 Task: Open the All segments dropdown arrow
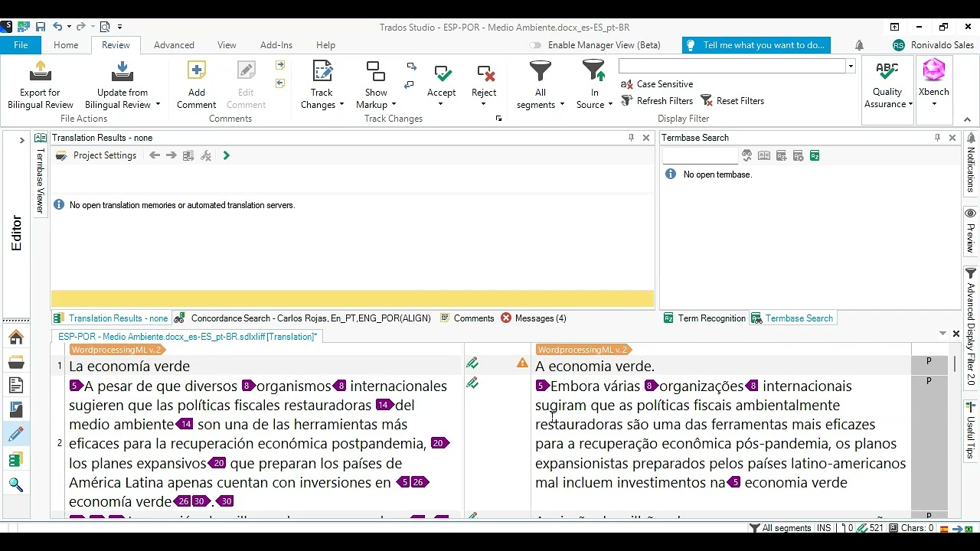tap(562, 105)
